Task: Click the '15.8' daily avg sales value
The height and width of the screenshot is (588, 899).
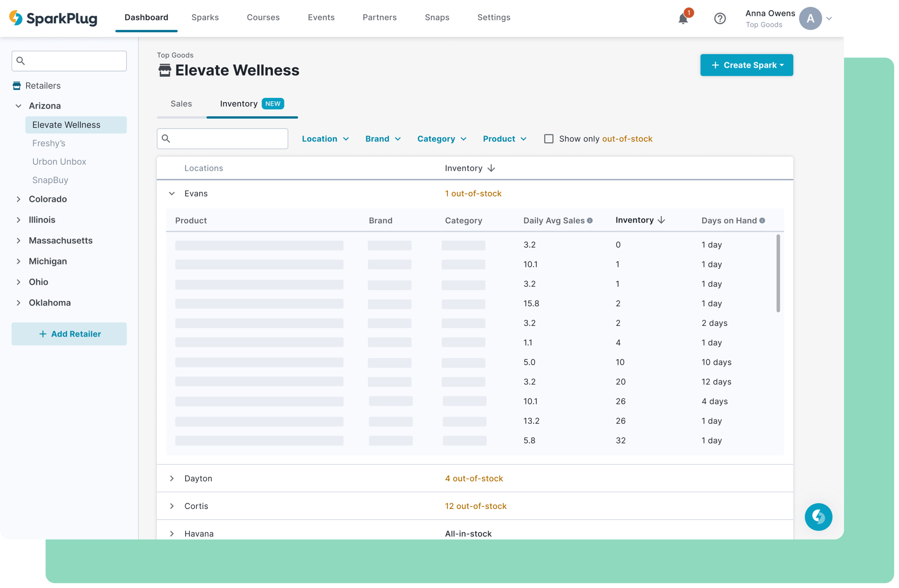Action: (x=531, y=304)
